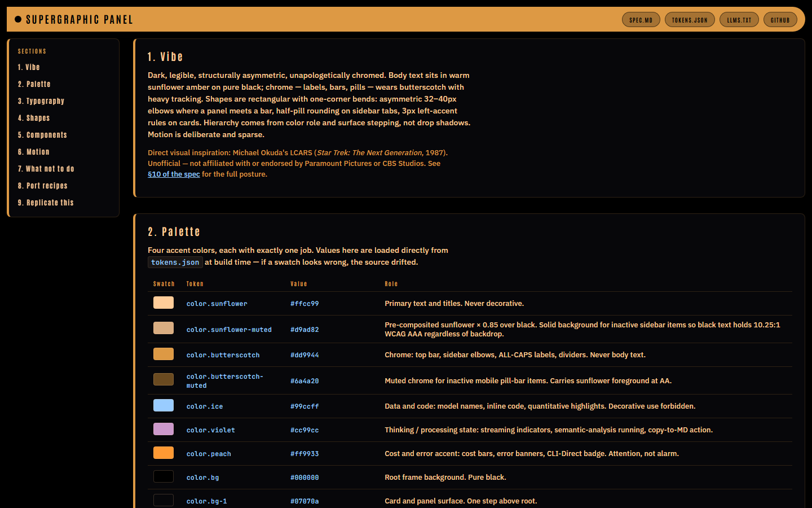Image resolution: width=812 pixels, height=508 pixels.
Task: Click the #dd9944 hex value
Action: click(304, 355)
